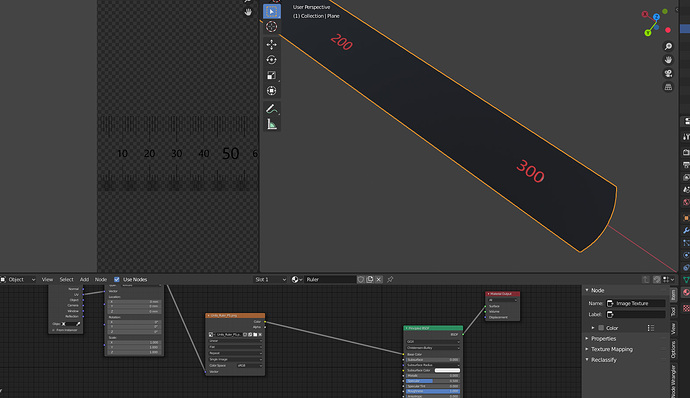The width and height of the screenshot is (690, 398).
Task: Expand the Color subpanel
Action: click(x=593, y=328)
